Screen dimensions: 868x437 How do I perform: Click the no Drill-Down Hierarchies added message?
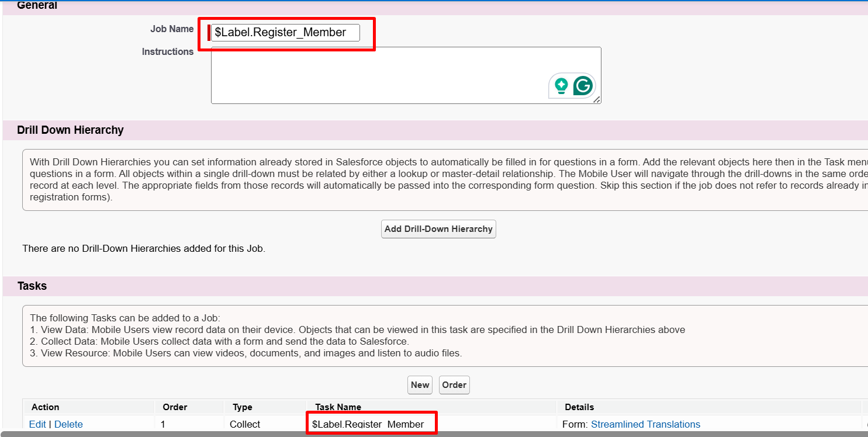144,248
